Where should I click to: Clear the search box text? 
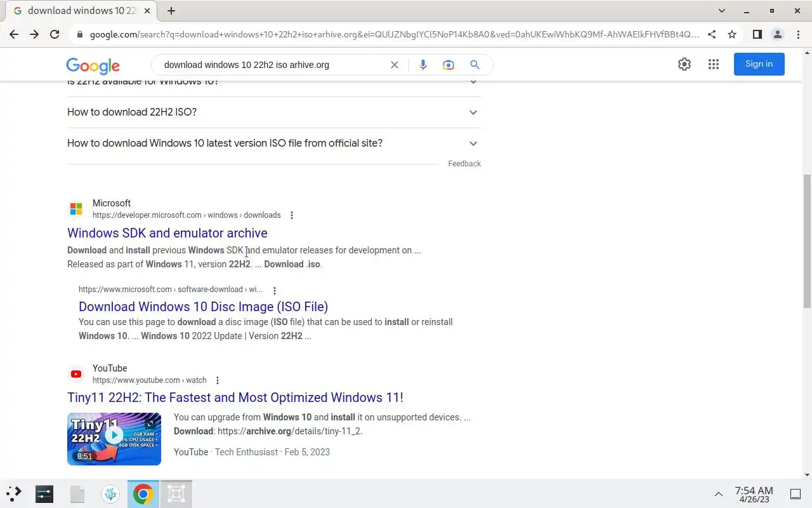pyautogui.click(x=395, y=65)
